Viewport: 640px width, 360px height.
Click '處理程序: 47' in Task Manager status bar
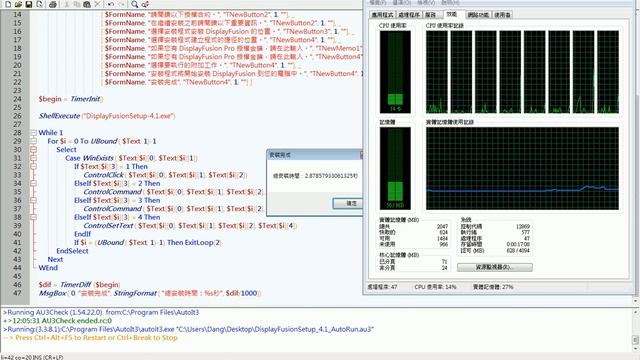pos(382,287)
